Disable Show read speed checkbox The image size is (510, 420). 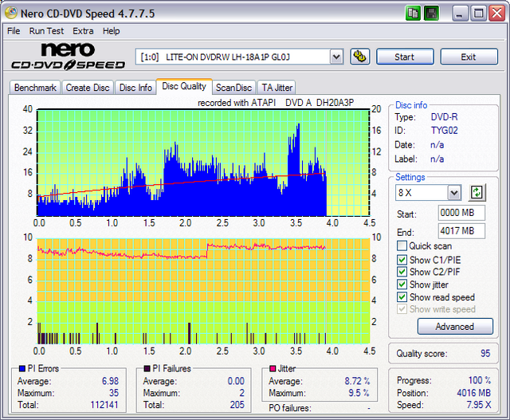pos(402,296)
